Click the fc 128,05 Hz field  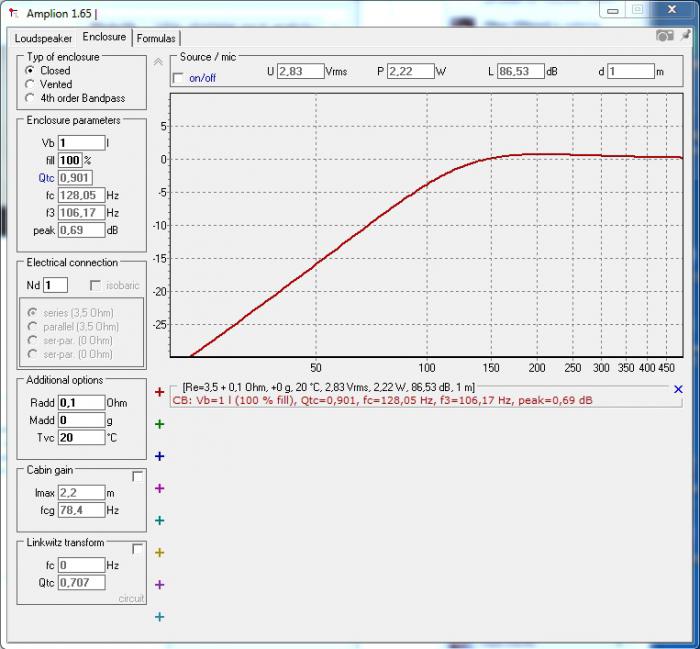[x=81, y=195]
